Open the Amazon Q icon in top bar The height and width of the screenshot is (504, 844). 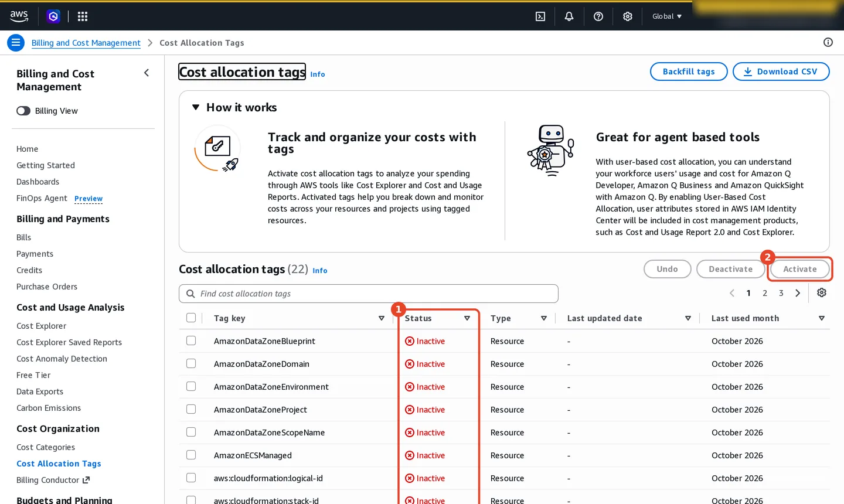pos(53,16)
